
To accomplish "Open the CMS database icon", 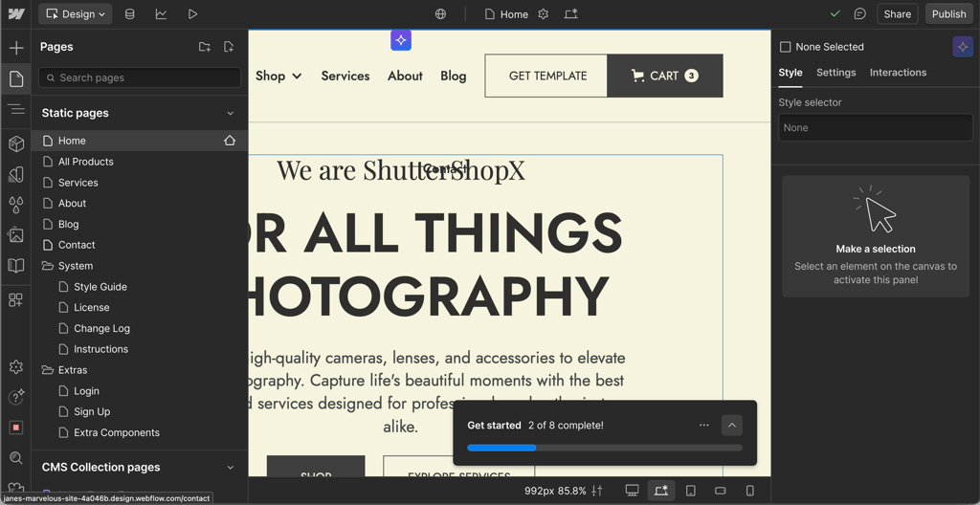I will pyautogui.click(x=129, y=13).
